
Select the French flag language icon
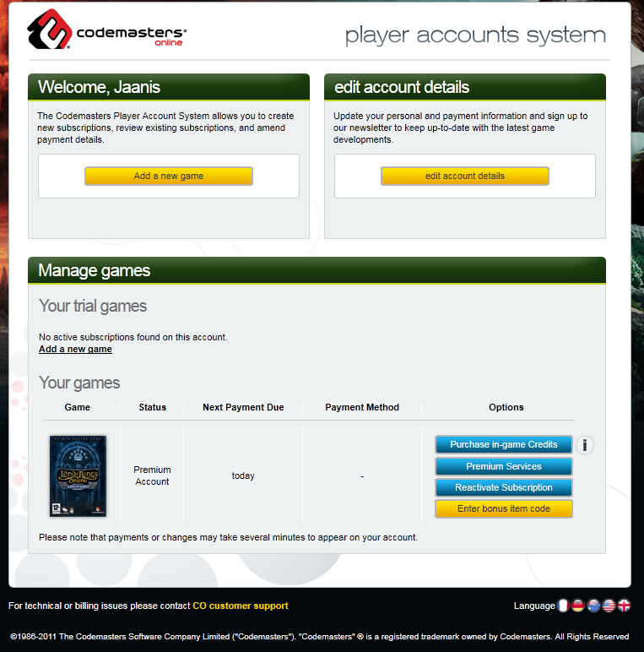point(563,606)
